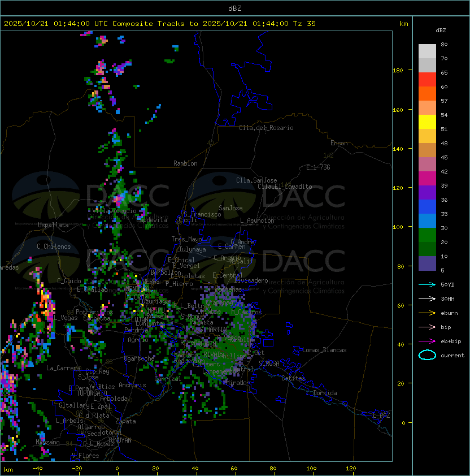
Task: Pick the red swatch below 65 label
Action: tap(427, 80)
